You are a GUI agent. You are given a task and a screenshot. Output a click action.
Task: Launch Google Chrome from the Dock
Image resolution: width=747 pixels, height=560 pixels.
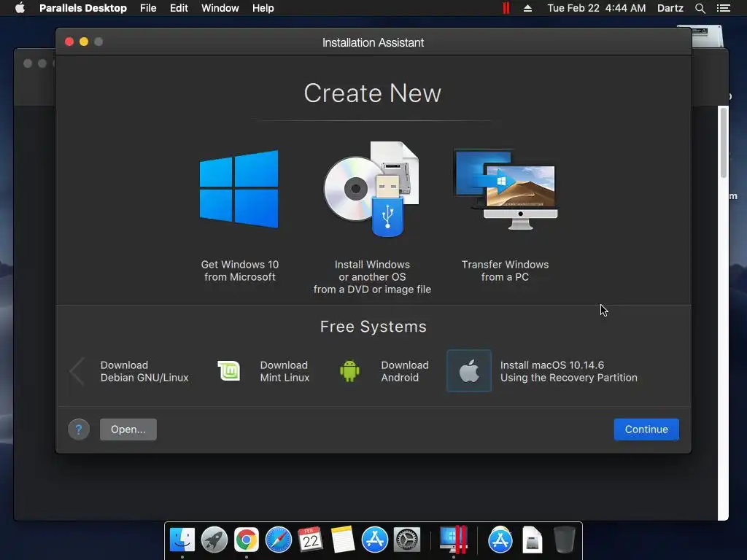point(247,540)
